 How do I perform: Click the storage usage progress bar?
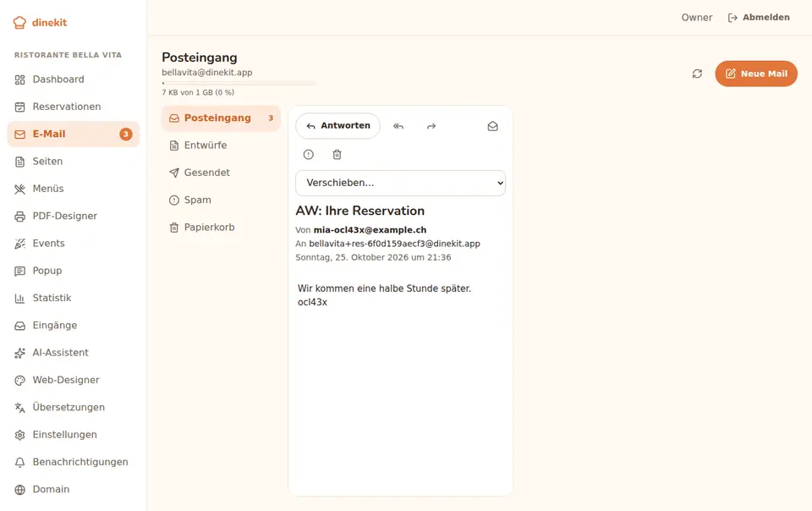(239, 83)
